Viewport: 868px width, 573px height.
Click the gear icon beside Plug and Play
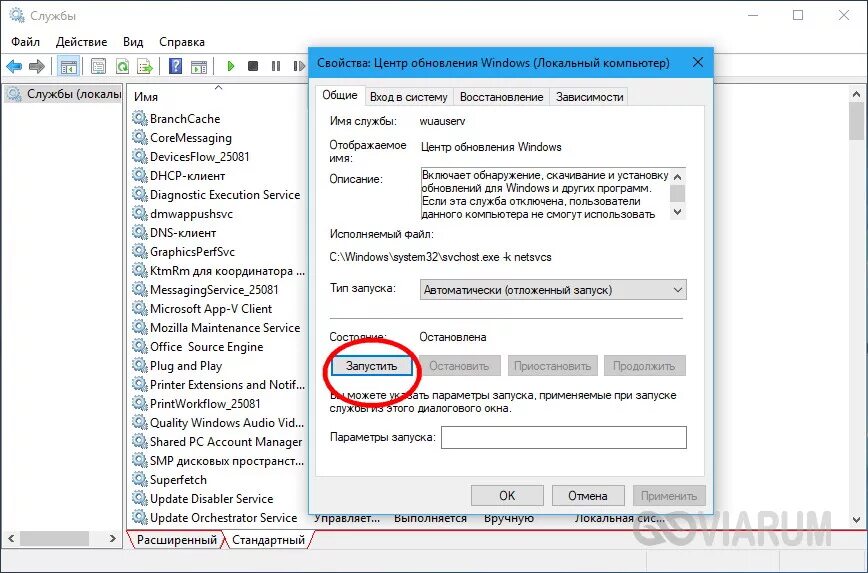click(x=140, y=365)
